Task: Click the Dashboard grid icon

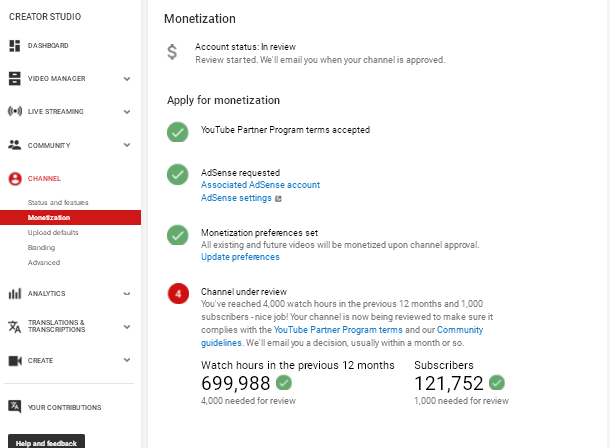Action: click(x=14, y=46)
